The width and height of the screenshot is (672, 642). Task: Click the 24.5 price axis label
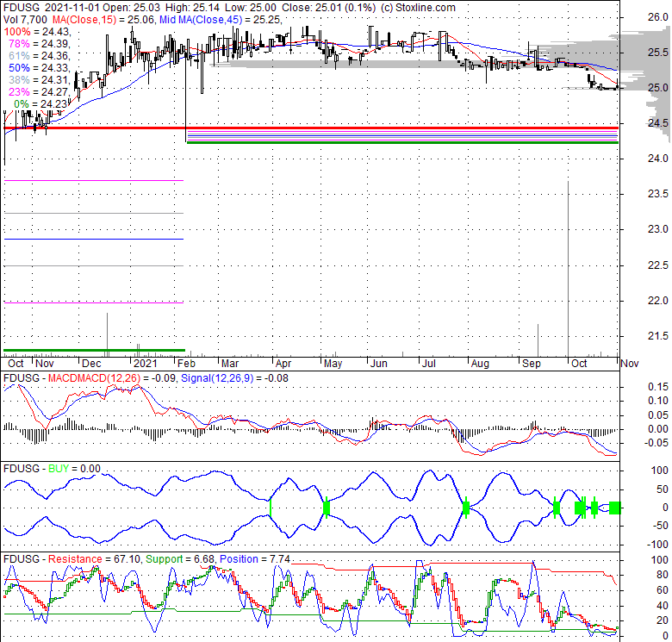click(x=657, y=123)
